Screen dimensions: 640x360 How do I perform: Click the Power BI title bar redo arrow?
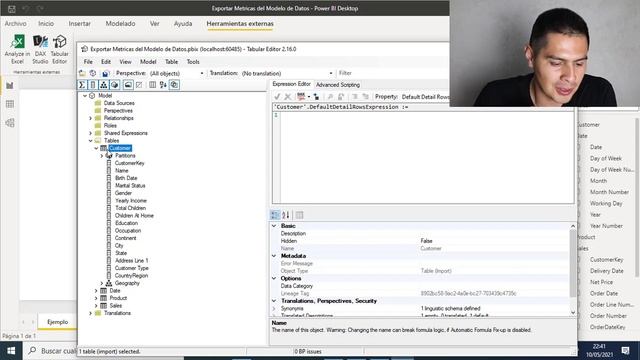pos(40,9)
